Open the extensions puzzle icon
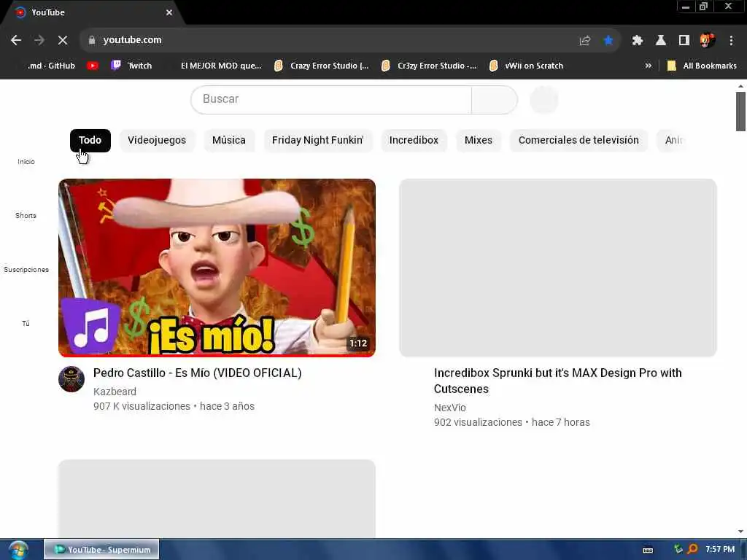Viewport: 747px width, 560px height. tap(638, 41)
